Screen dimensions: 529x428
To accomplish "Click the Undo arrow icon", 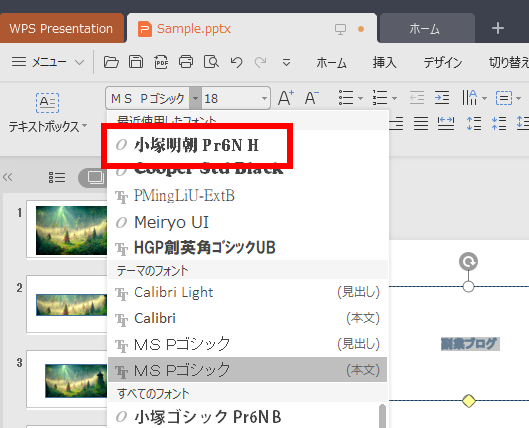I will (x=236, y=62).
